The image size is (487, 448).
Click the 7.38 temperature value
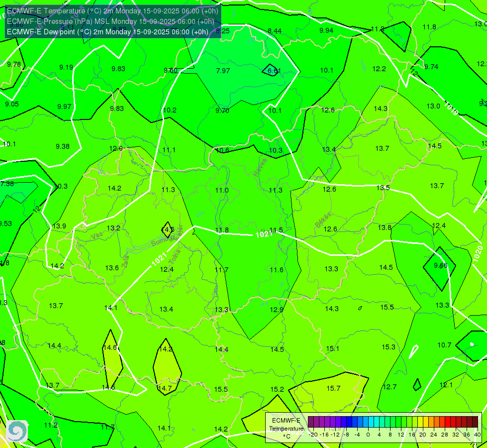[x=7, y=184]
